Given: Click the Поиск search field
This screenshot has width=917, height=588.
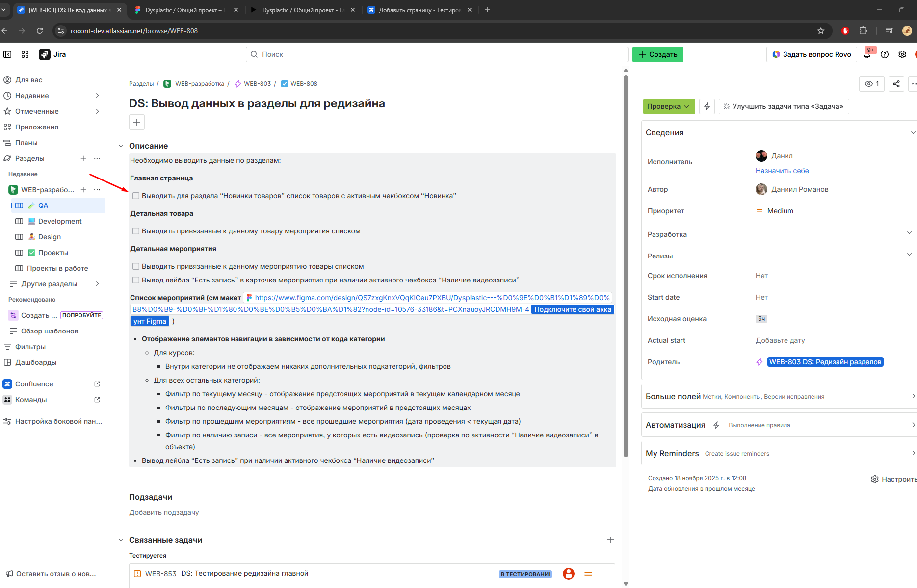Looking at the screenshot, I should point(437,54).
